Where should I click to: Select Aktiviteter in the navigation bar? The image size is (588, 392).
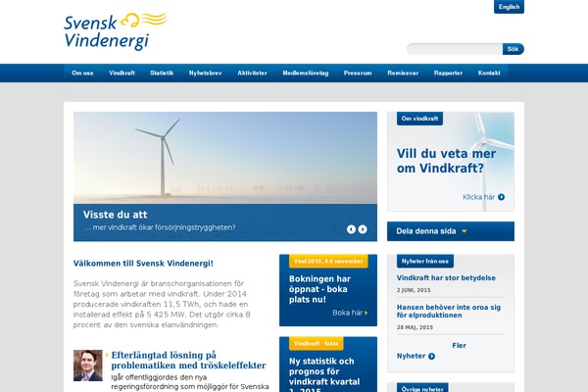pos(252,73)
